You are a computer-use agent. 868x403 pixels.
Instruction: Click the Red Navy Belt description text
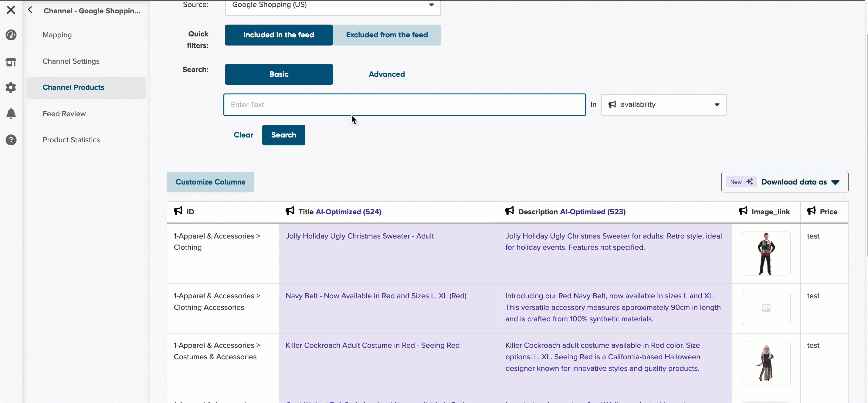613,307
